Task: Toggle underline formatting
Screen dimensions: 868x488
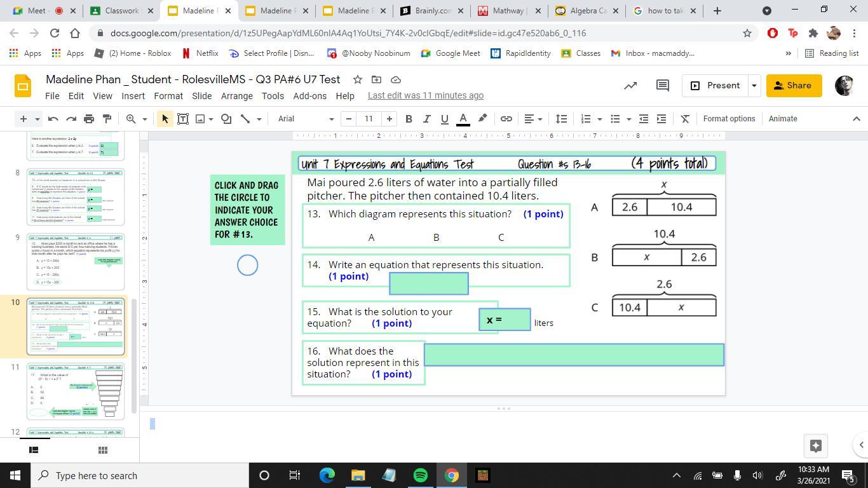Action: pyautogui.click(x=444, y=119)
